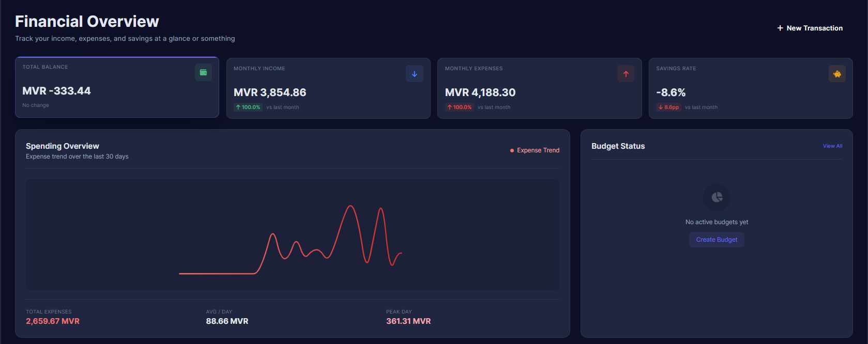Image resolution: width=868 pixels, height=344 pixels.
Task: Click the green 100.0% income change badge
Action: (248, 107)
